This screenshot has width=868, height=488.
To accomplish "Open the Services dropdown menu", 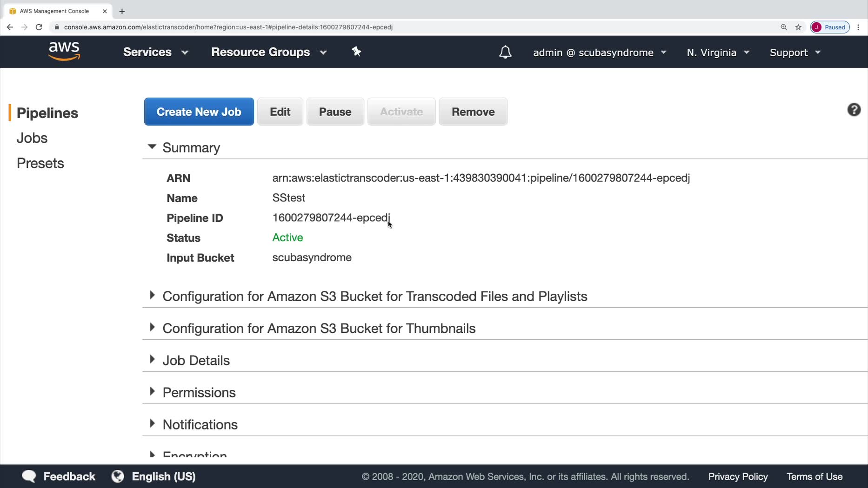I will [x=155, y=52].
